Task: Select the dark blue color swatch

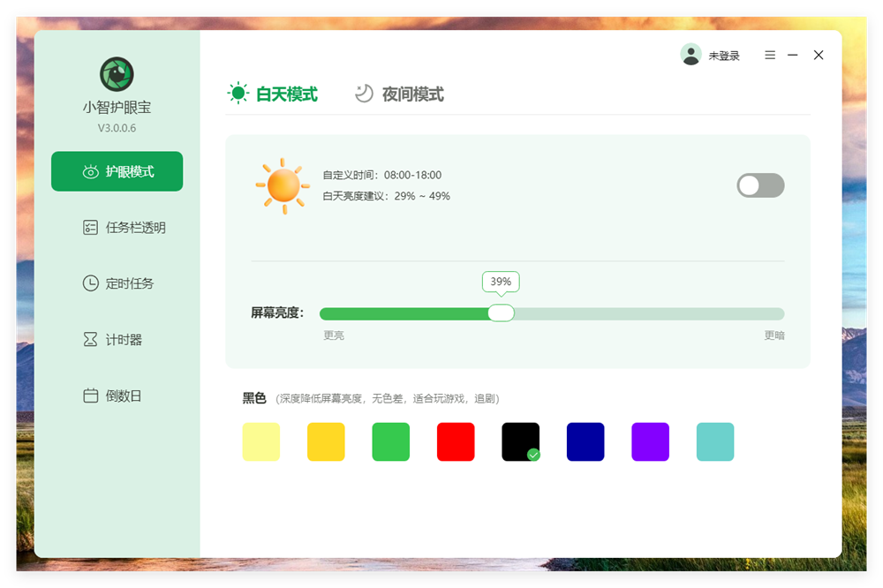Action: tap(585, 441)
